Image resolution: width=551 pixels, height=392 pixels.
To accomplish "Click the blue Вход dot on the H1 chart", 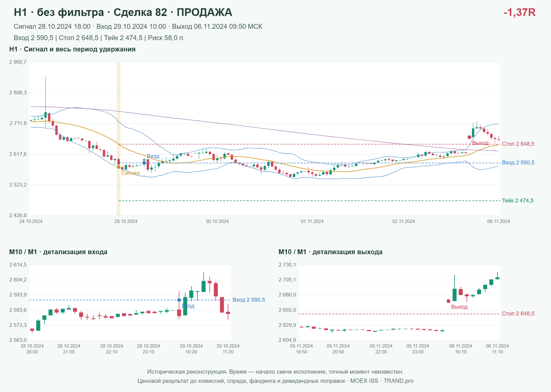I will point(144,163).
